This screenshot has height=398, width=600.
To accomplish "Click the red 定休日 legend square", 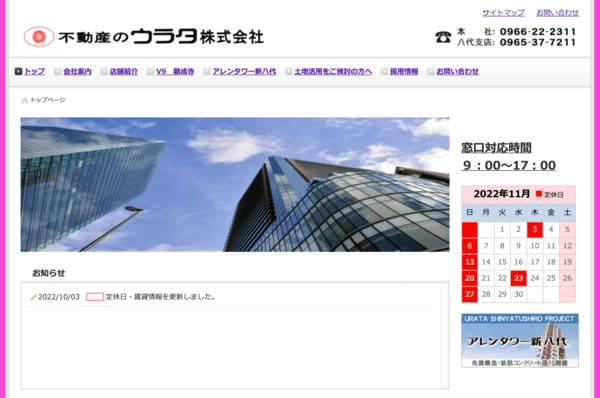I will tap(539, 194).
